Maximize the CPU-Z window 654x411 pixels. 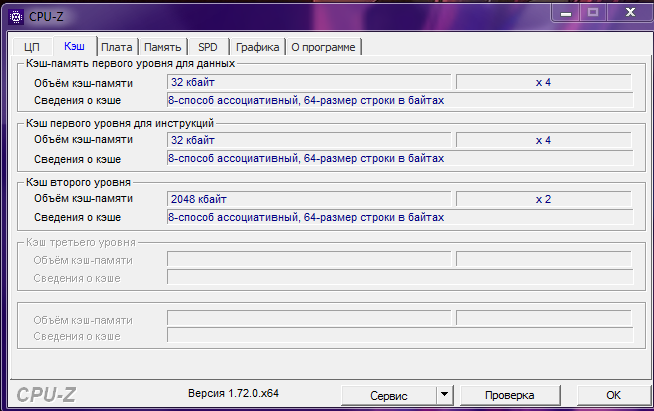(593, 13)
